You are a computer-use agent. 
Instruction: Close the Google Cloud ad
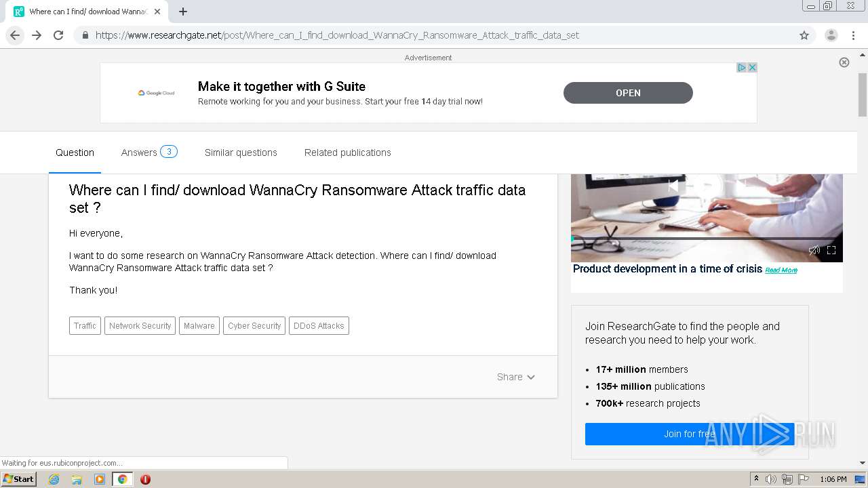tap(752, 67)
